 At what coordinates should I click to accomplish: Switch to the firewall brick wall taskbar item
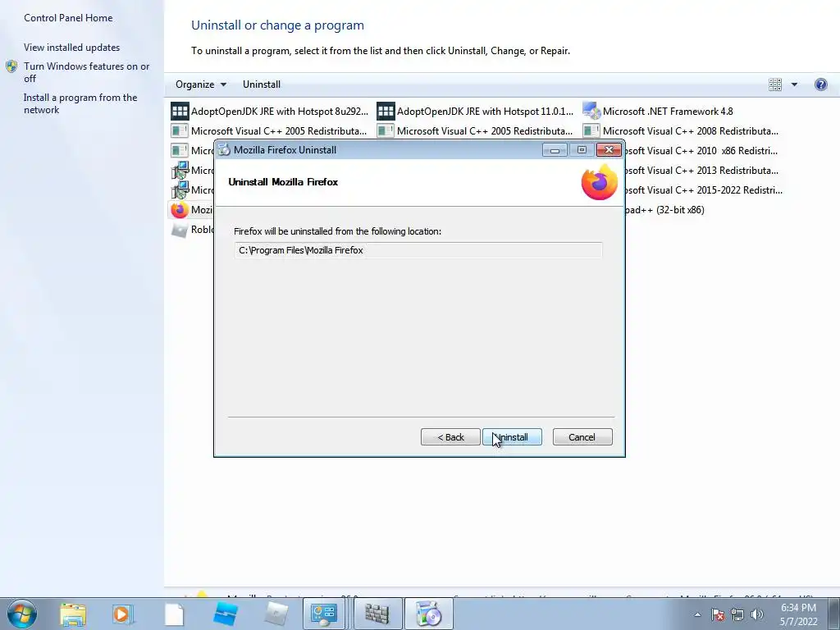pyautogui.click(x=377, y=614)
